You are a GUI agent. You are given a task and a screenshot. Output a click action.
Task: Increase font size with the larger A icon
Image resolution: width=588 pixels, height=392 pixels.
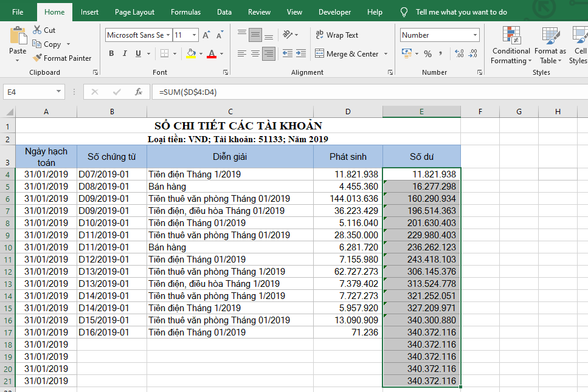click(206, 35)
